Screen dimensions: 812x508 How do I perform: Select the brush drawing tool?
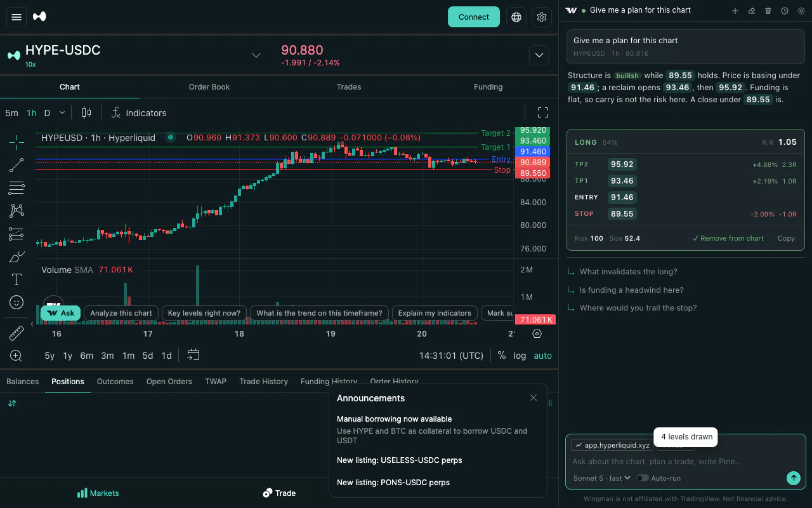pyautogui.click(x=16, y=257)
